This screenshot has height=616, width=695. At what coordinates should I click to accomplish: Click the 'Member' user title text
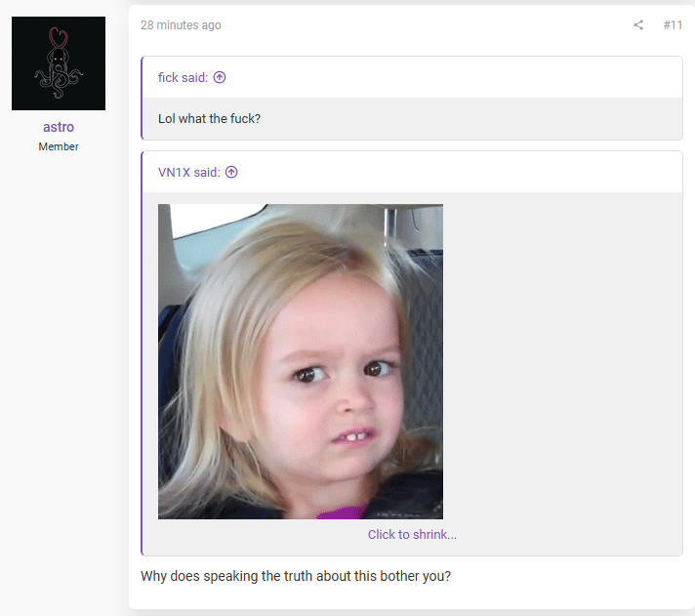(59, 146)
